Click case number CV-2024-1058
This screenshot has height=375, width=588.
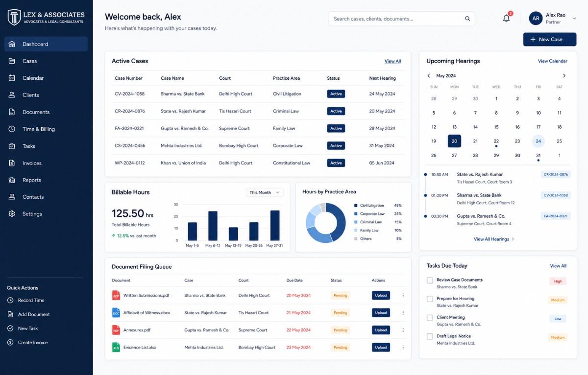[129, 94]
